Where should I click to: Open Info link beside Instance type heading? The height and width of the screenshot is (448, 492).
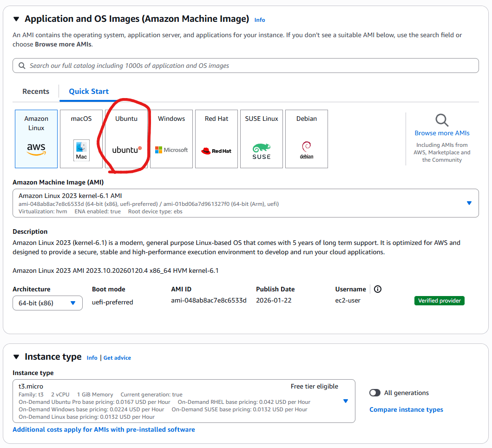point(92,357)
